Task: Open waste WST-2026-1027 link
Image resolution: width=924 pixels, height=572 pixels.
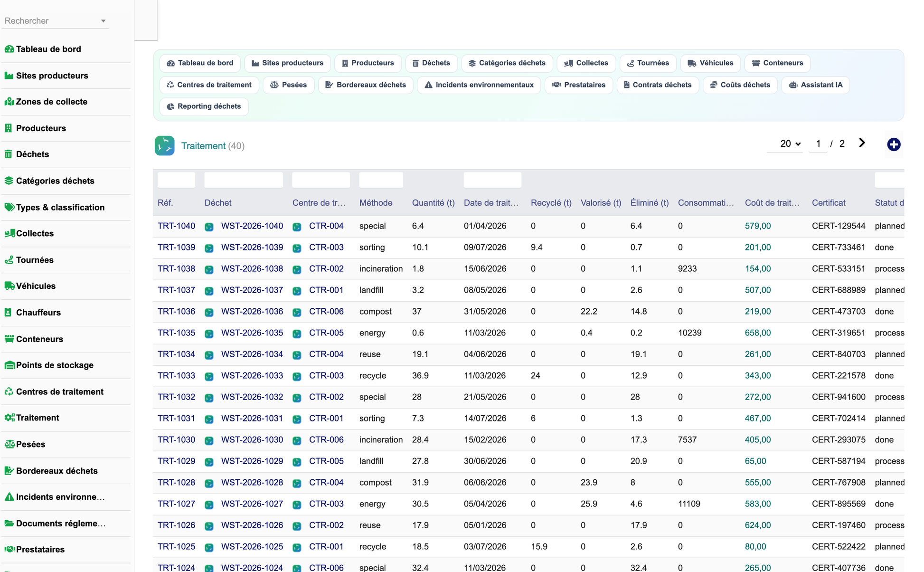Action: tap(252, 504)
